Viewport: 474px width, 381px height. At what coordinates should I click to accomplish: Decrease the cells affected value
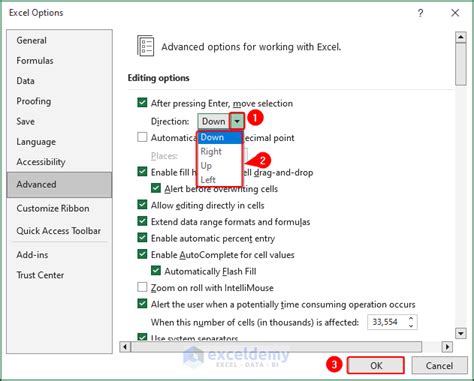[411, 326]
